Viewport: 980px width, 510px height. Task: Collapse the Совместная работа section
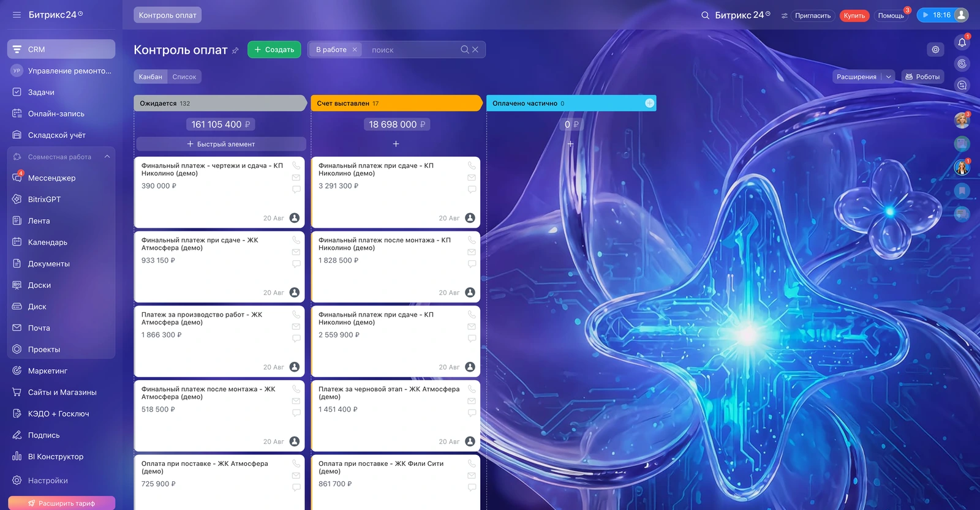107,157
